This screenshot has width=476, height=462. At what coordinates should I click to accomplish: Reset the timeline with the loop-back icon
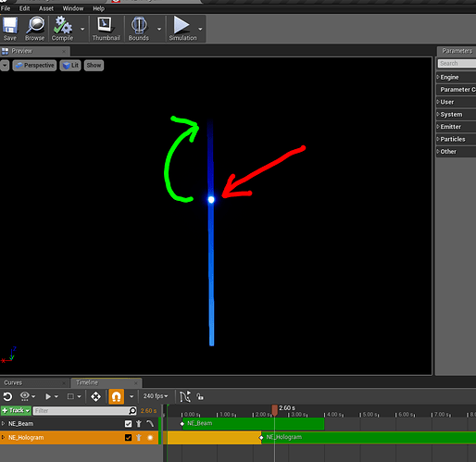(x=7, y=396)
